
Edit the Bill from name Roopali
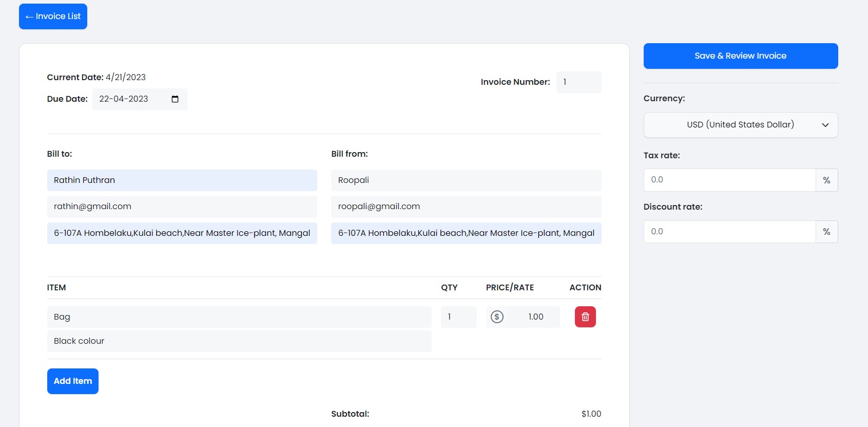pos(466,180)
